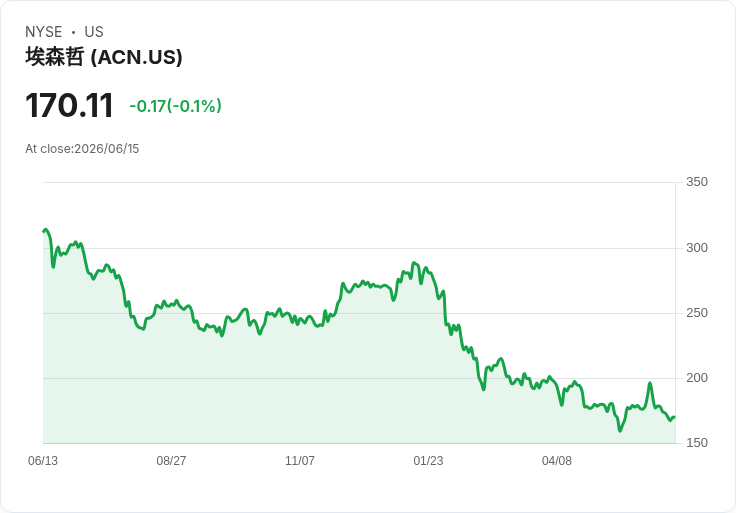Viewport: 736px width, 513px height.
Task: Click the US market label
Action: point(94,32)
